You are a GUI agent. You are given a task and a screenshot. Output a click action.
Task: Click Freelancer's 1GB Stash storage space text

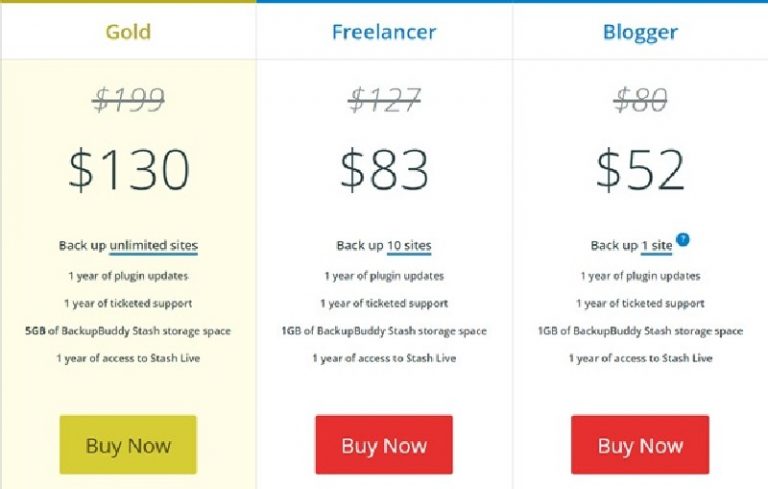click(384, 331)
